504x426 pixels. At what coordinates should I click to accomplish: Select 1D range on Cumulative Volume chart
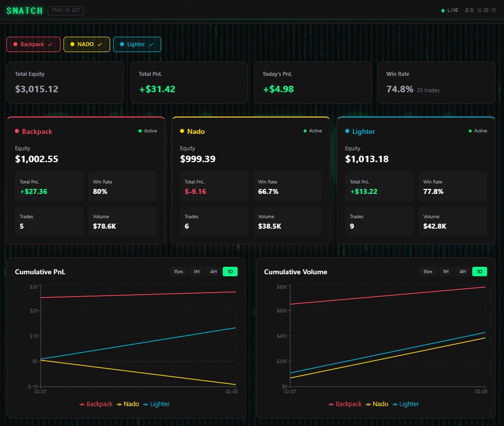479,271
